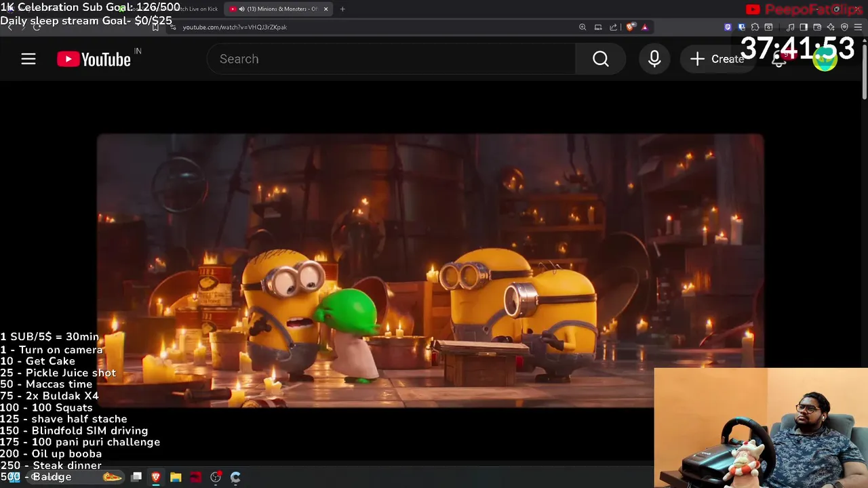Image resolution: width=868 pixels, height=488 pixels.
Task: Click the Brave browser taskbar icon
Action: pyautogui.click(x=156, y=477)
